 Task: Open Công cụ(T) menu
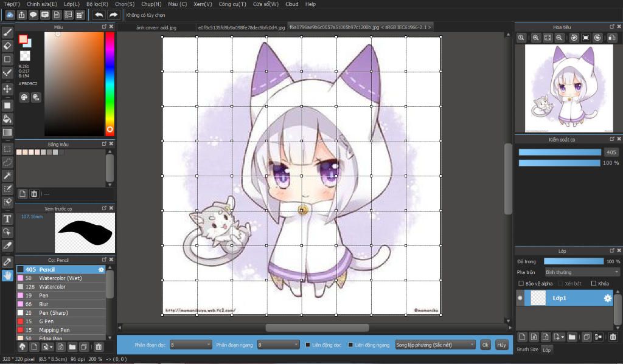pyautogui.click(x=232, y=4)
